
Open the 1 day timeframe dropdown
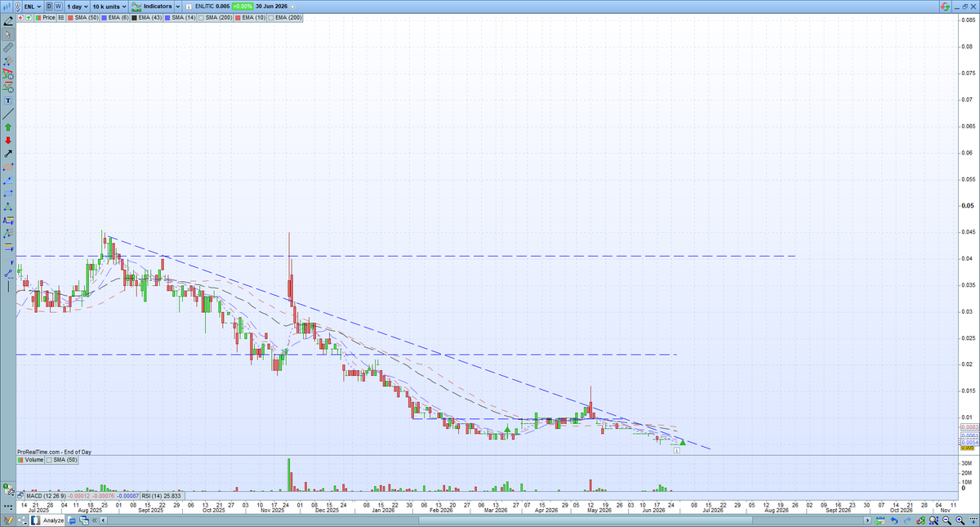[78, 6]
